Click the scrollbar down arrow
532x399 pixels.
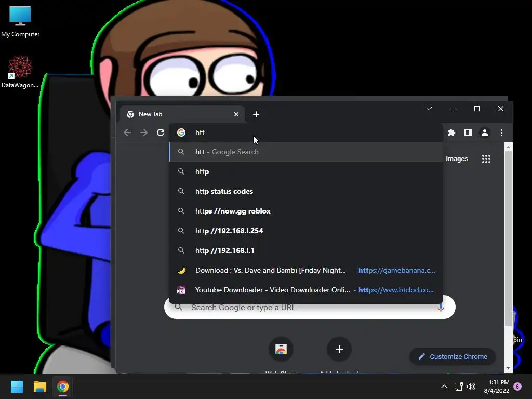click(x=508, y=368)
